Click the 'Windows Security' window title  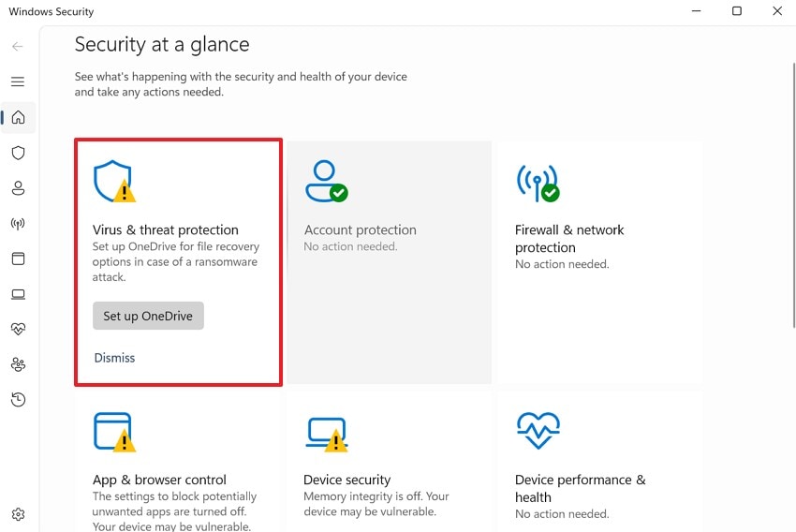point(52,11)
